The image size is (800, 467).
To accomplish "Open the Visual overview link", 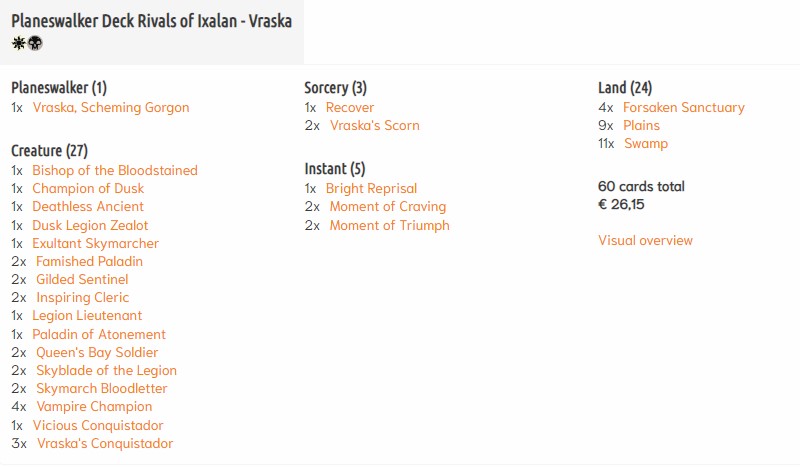I will click(645, 240).
